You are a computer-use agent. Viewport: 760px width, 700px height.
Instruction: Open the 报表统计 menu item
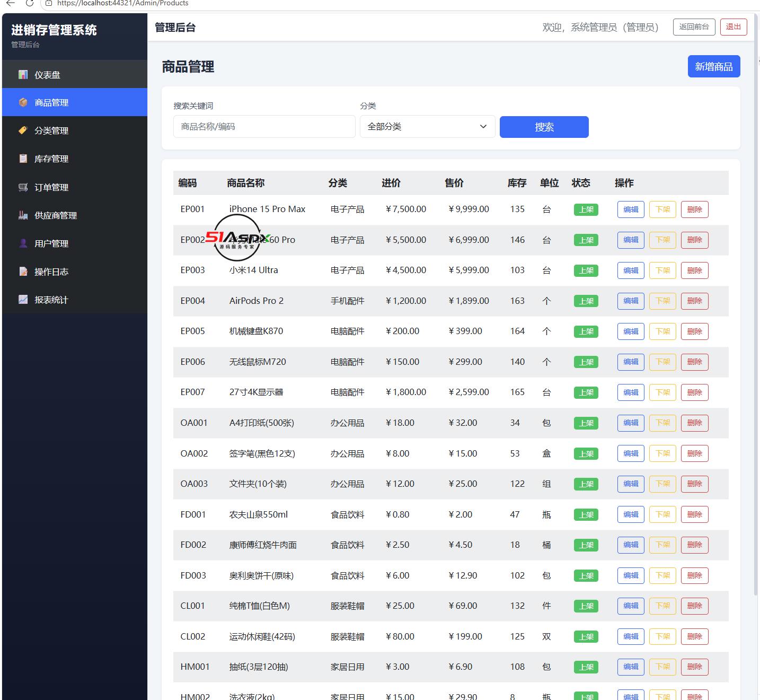click(75, 300)
